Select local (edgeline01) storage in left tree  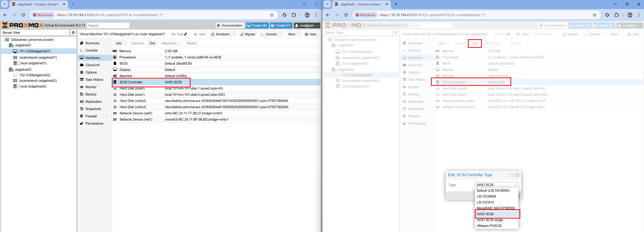pyautogui.click(x=33, y=63)
